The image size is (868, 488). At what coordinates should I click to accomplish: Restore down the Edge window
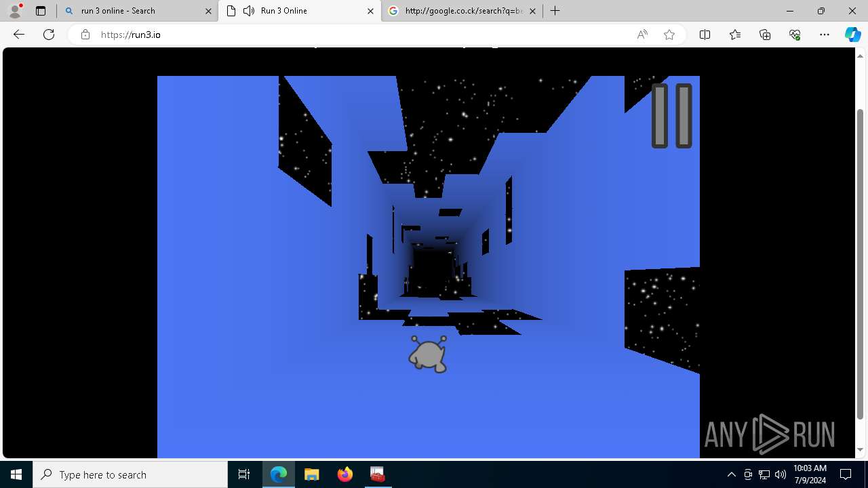821,11
